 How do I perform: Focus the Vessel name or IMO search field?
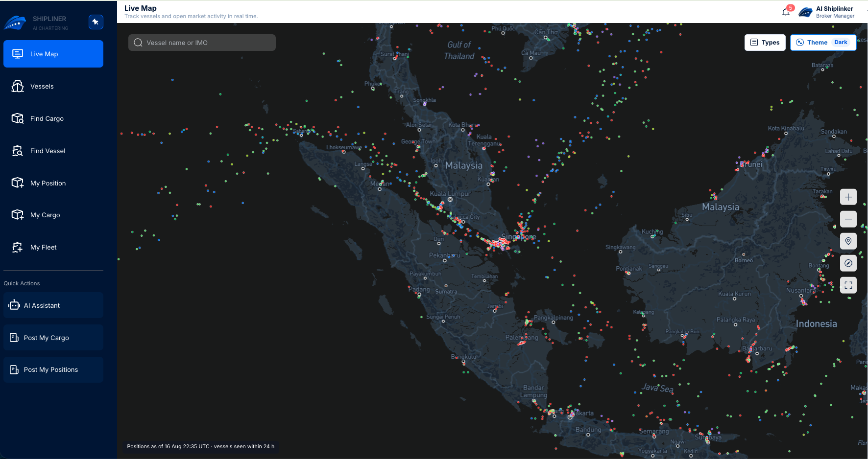pyautogui.click(x=202, y=43)
